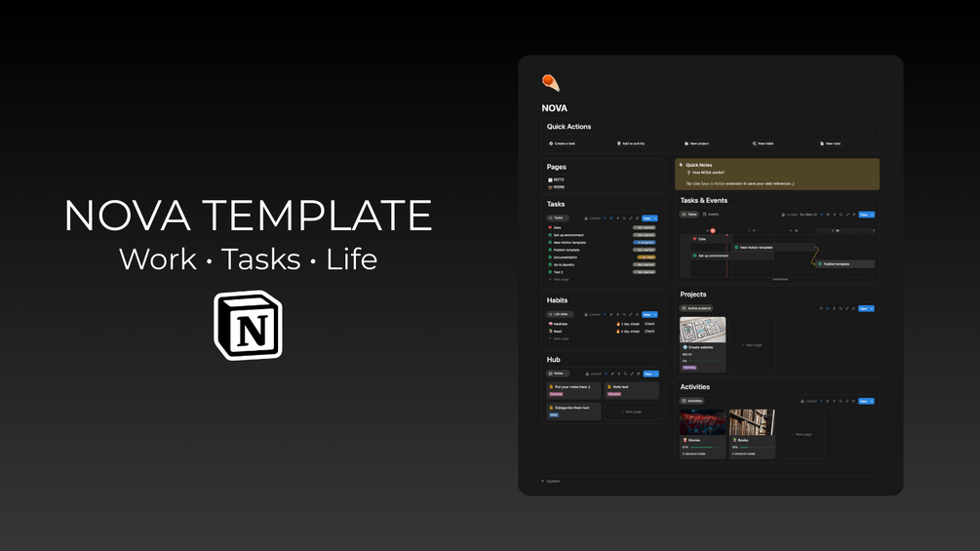
Task: Open the Movies activity thumbnail
Action: tap(702, 422)
